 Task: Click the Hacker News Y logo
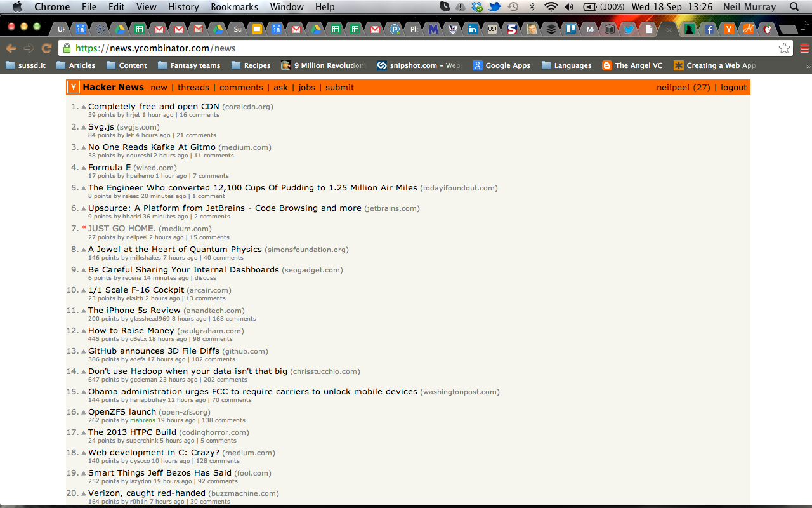tap(74, 88)
